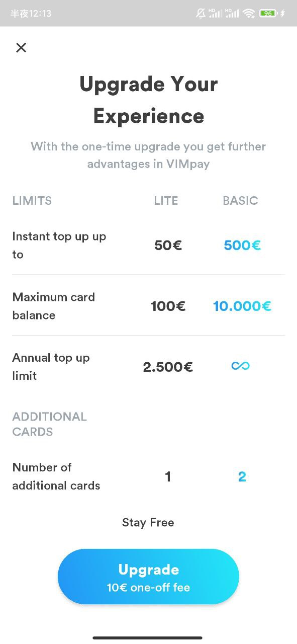Tap the blue infinity symbol icon
Image resolution: width=297 pixels, height=644 pixels.
[240, 366]
